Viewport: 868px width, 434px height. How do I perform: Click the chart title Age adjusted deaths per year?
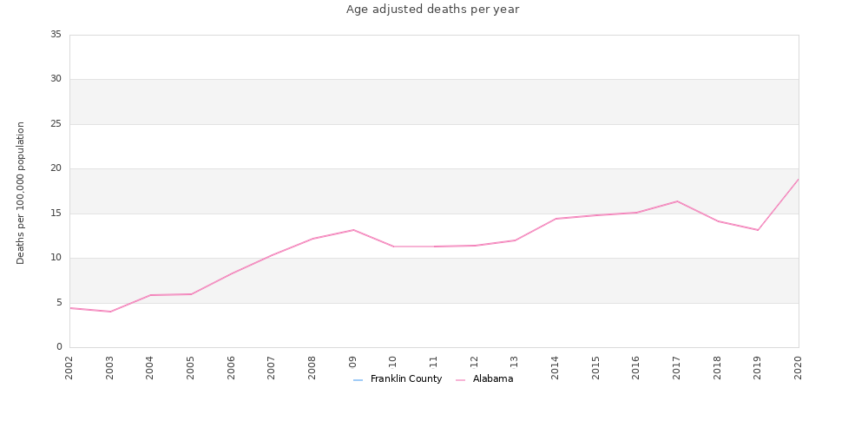433,10
